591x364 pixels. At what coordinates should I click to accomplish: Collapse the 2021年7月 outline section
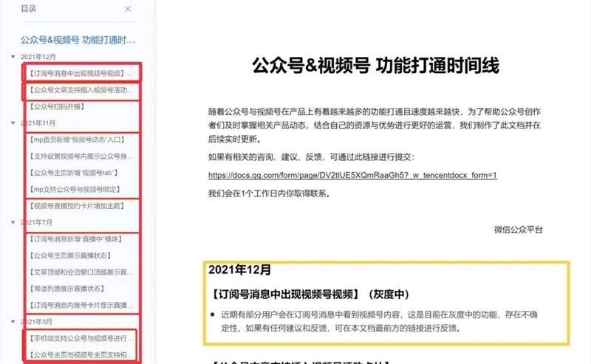point(13,223)
